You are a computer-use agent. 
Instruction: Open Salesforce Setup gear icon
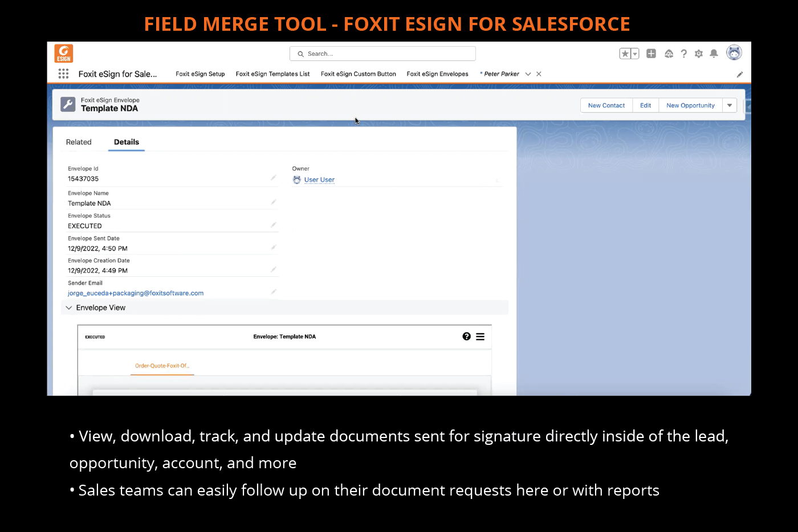pos(698,53)
